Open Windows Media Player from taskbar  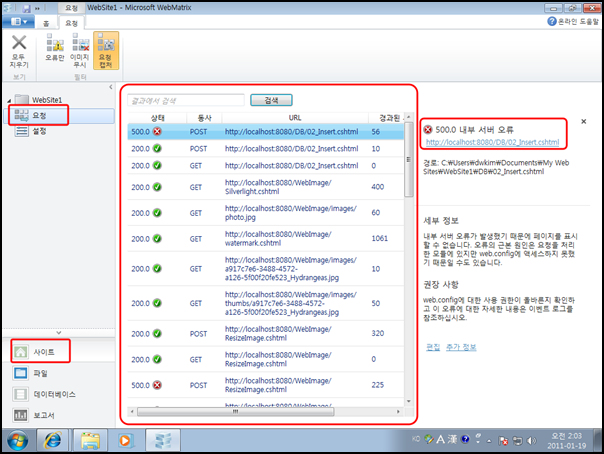coord(125,440)
